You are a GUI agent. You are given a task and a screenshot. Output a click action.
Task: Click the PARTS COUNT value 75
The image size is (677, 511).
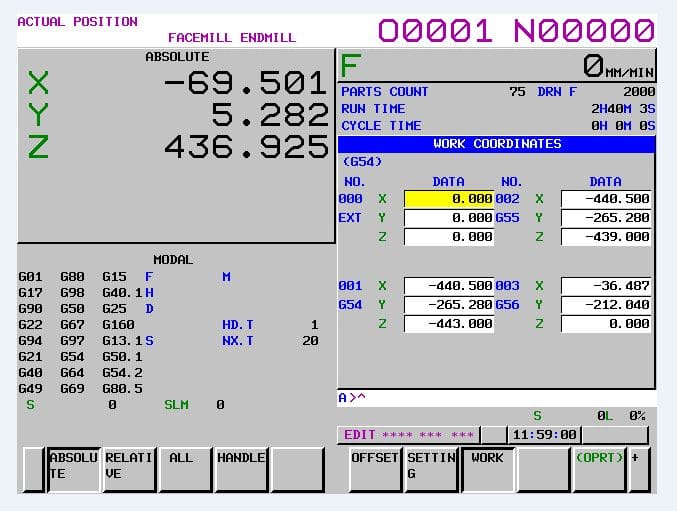click(517, 92)
